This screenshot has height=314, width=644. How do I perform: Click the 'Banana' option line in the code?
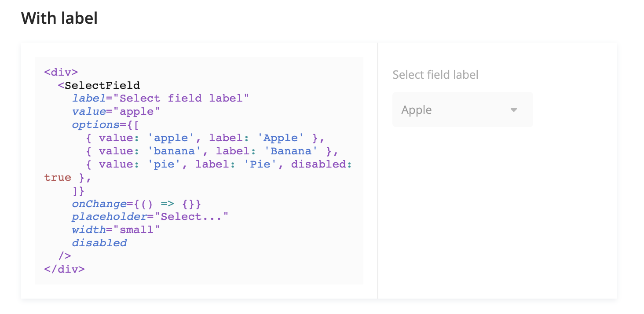point(212,151)
